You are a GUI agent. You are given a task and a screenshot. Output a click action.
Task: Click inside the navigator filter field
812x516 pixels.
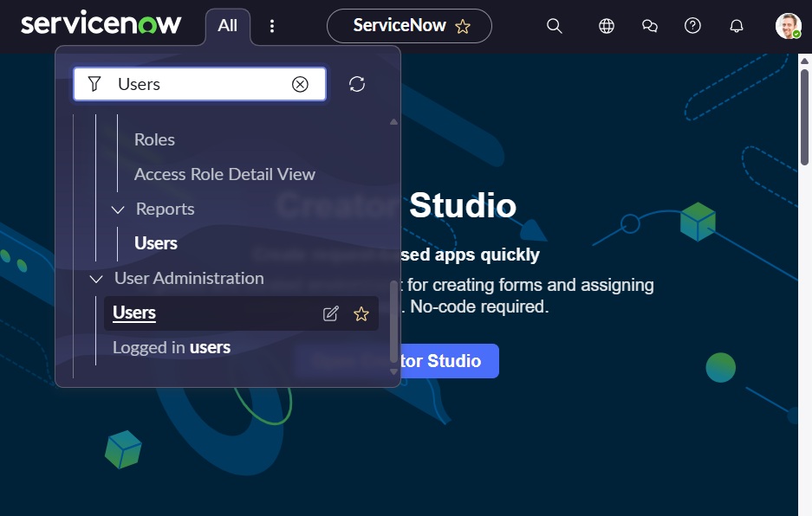(x=199, y=84)
